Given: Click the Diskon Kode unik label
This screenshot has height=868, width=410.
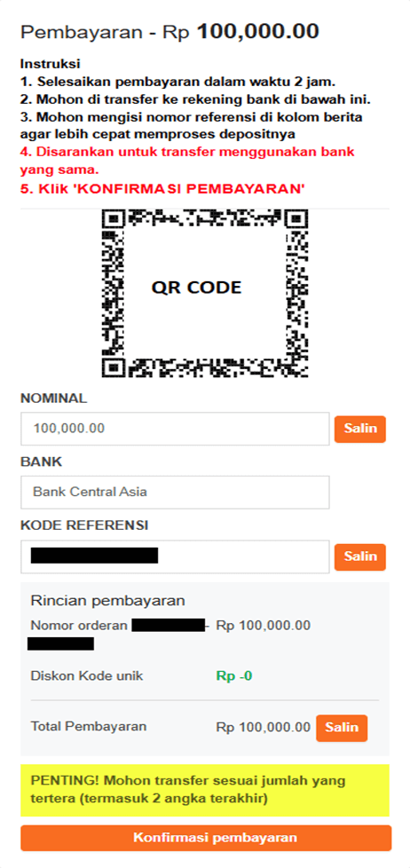Looking at the screenshot, I should click(87, 676).
